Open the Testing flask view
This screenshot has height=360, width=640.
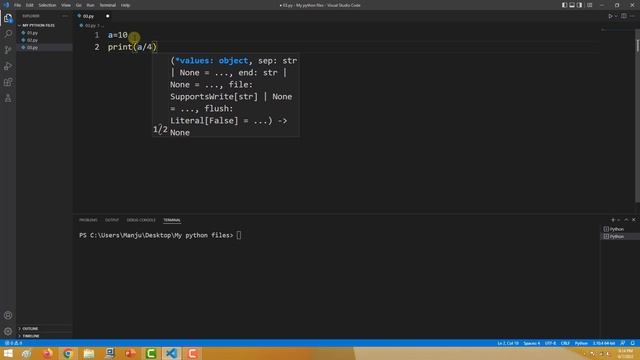pos(8,98)
